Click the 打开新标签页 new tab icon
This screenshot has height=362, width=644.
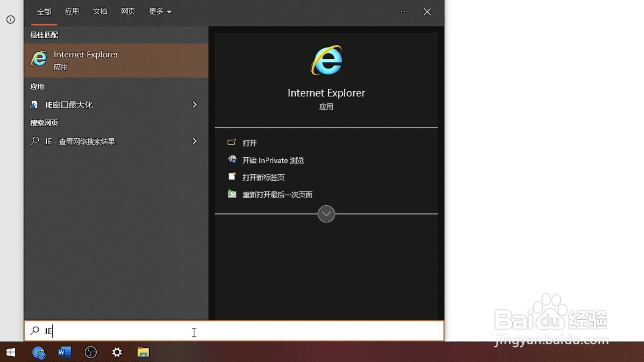point(232,177)
